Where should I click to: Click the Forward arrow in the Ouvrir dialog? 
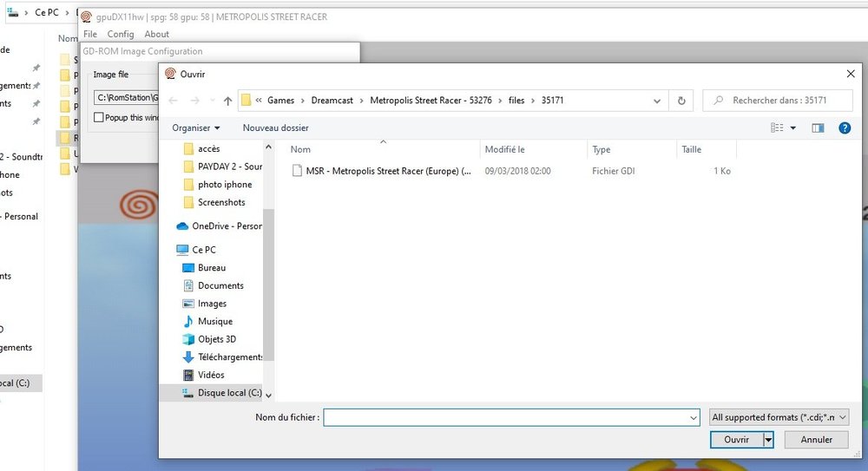[194, 101]
